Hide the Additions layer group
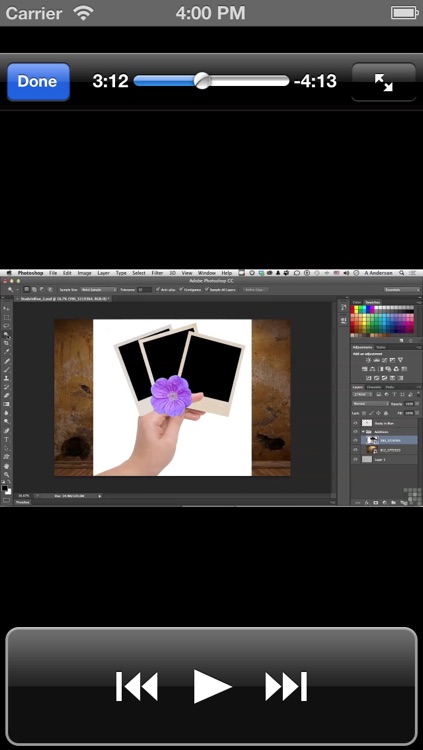Viewport: 423px width, 750px height. 355,431
